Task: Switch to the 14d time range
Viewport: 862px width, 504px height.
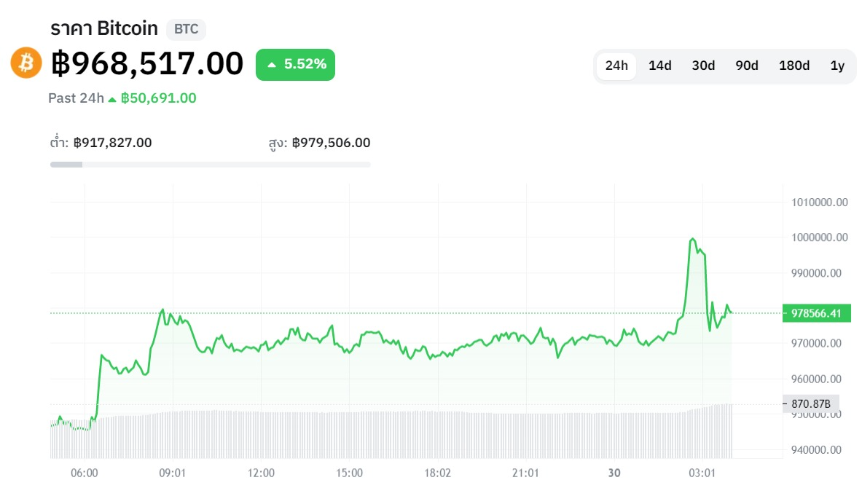Action: 659,66
